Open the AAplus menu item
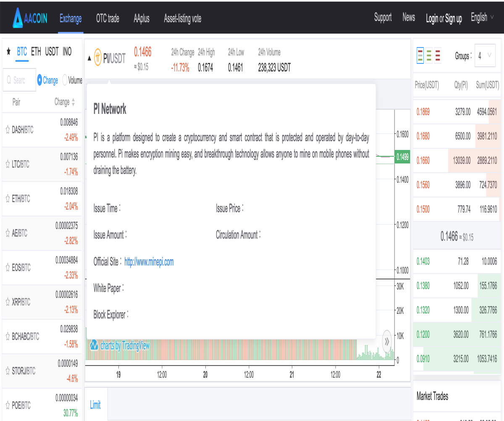 pos(142,18)
